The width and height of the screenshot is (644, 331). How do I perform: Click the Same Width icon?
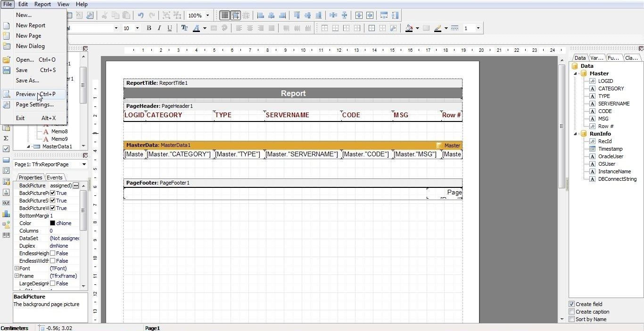384,15
